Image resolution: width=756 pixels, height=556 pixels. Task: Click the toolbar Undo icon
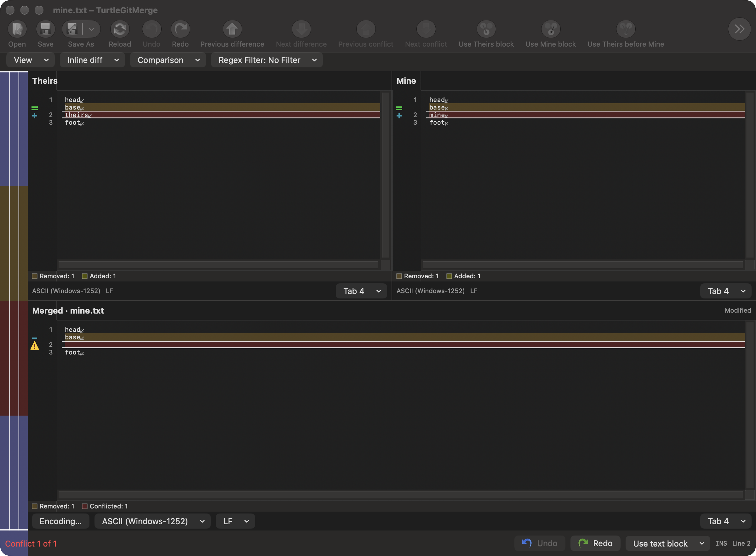(152, 29)
